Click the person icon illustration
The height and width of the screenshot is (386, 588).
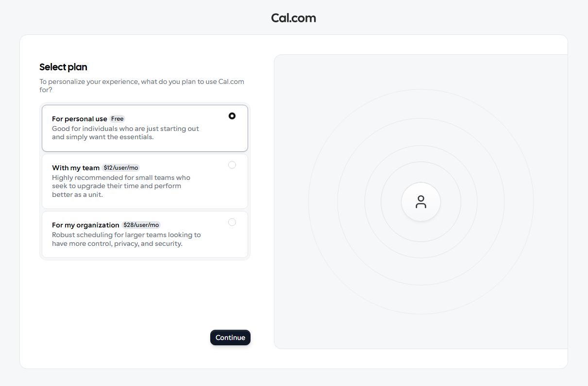click(421, 202)
